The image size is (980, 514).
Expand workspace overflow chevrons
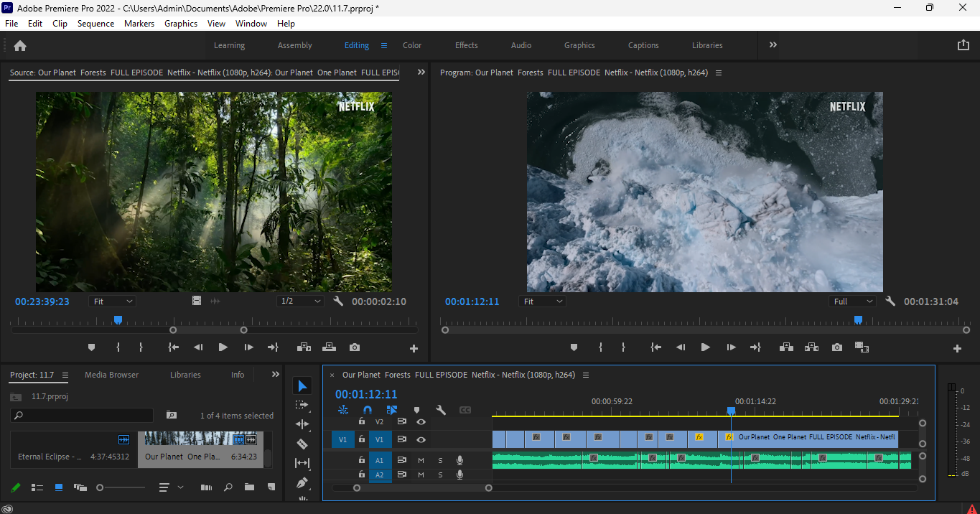(x=773, y=45)
